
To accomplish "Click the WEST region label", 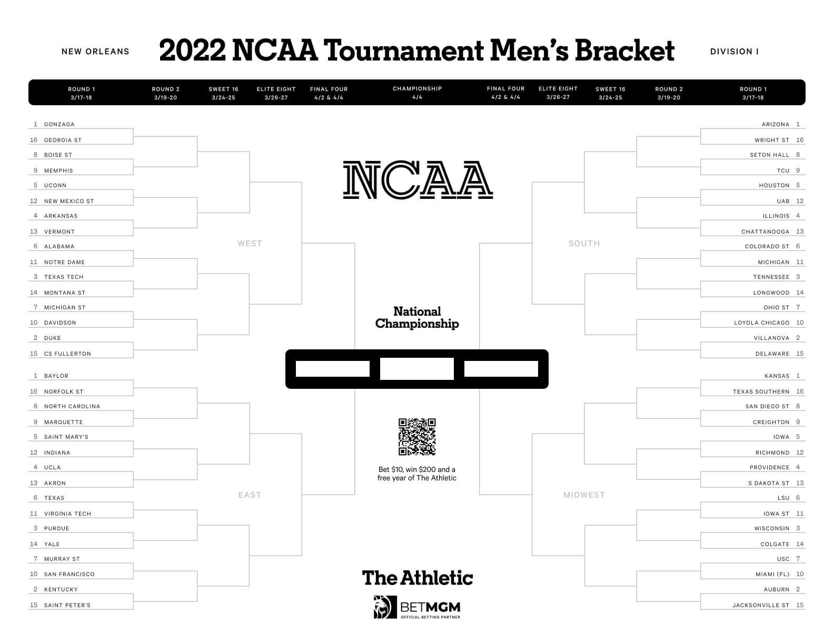I will (x=250, y=244).
